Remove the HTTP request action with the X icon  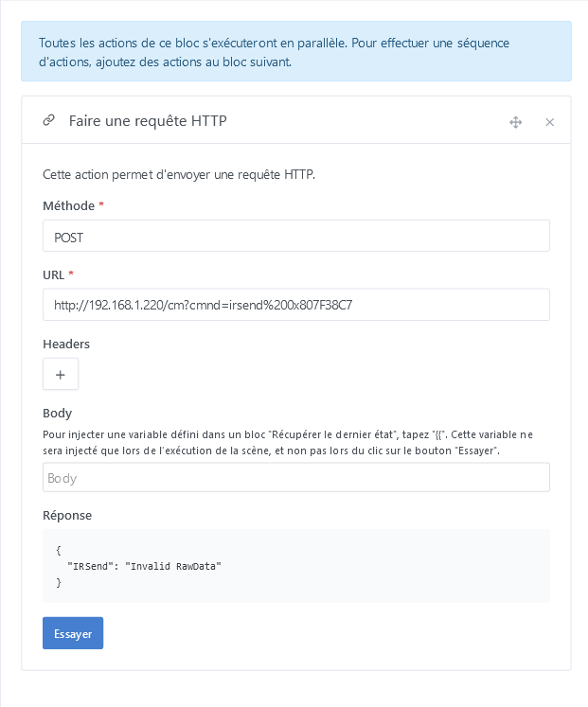(x=550, y=122)
